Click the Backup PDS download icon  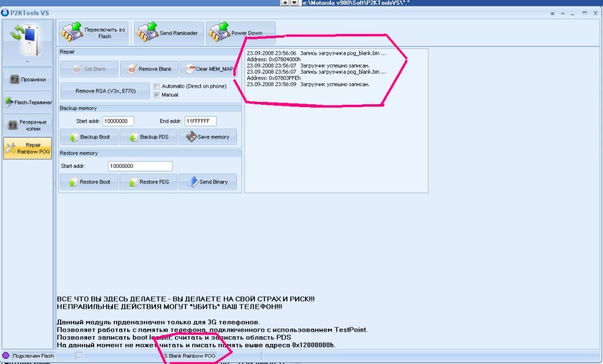point(134,137)
